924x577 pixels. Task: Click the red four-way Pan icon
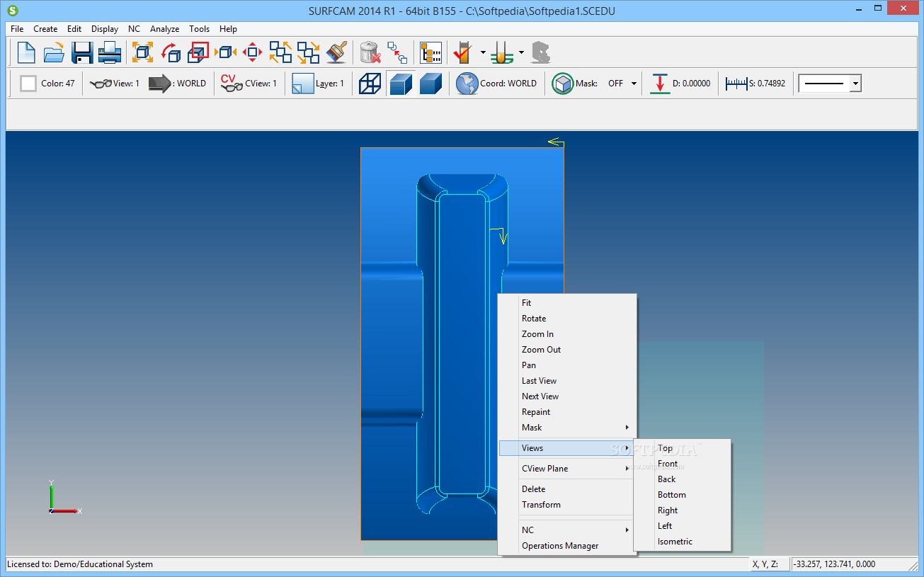click(x=253, y=52)
